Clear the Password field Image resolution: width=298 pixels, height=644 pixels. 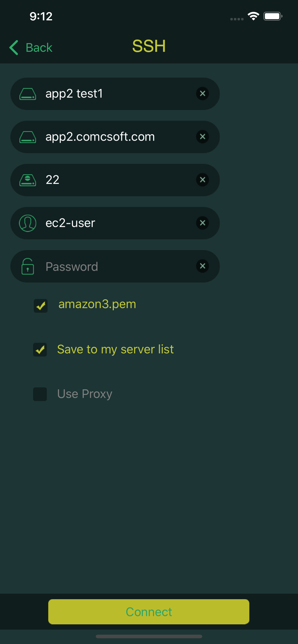click(203, 266)
